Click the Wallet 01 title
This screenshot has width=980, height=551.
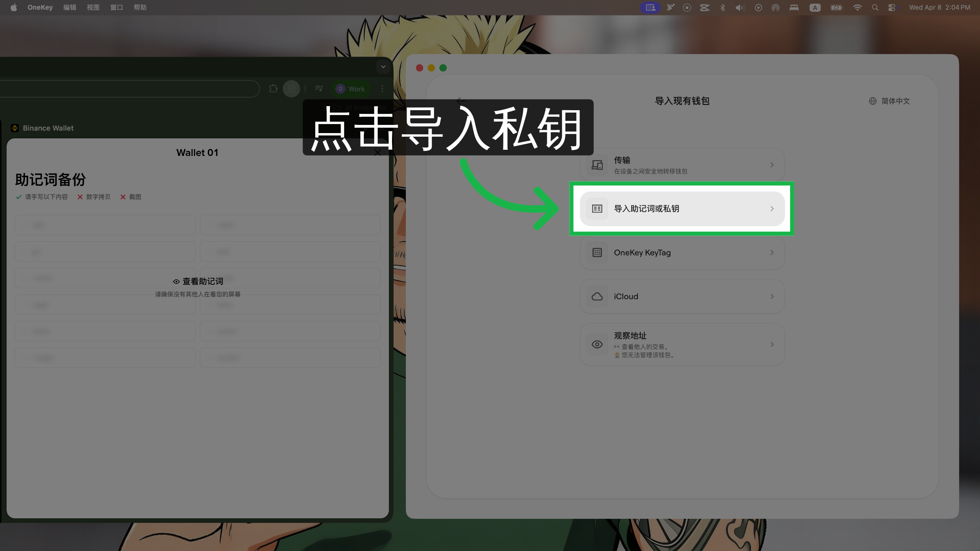197,153
